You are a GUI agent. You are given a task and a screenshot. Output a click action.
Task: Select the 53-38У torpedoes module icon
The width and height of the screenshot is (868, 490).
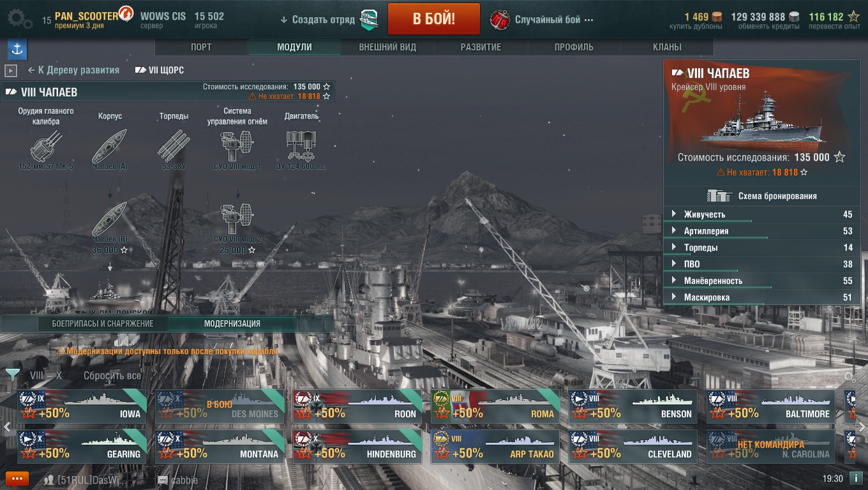(174, 145)
